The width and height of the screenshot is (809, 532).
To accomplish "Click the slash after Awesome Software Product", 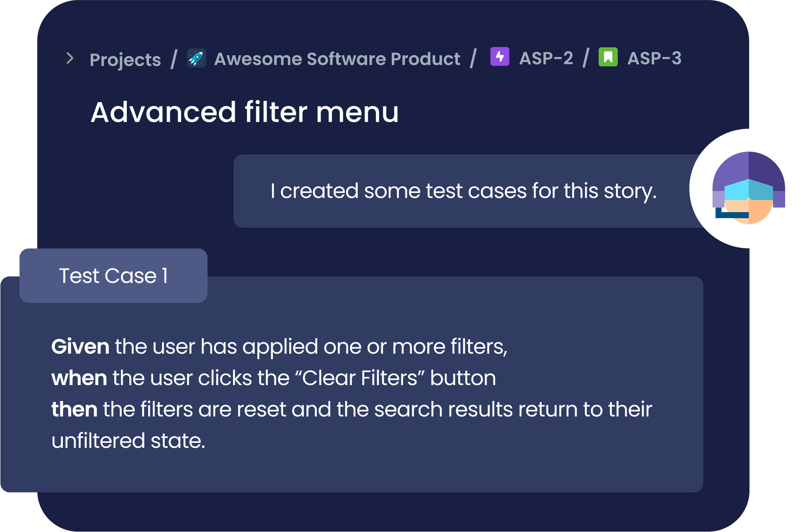I will pos(473,58).
